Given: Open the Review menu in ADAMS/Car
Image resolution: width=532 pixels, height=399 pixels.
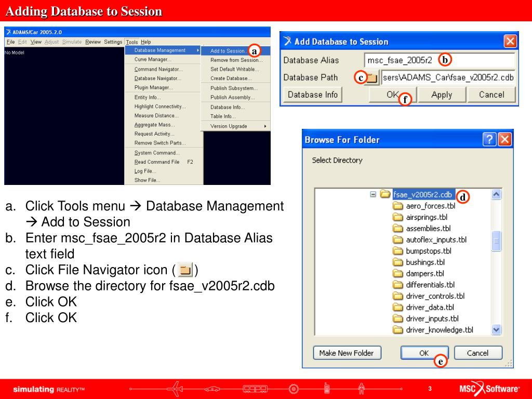Looking at the screenshot, I should coord(93,42).
